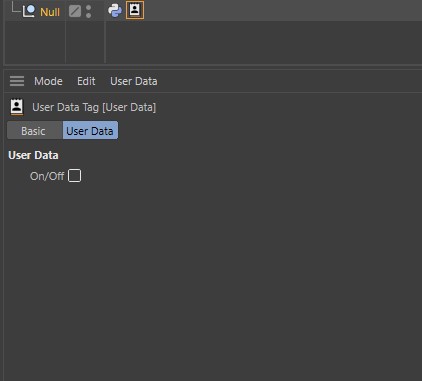422x381 pixels.
Task: Click the User Data section heading
Action: click(x=33, y=155)
